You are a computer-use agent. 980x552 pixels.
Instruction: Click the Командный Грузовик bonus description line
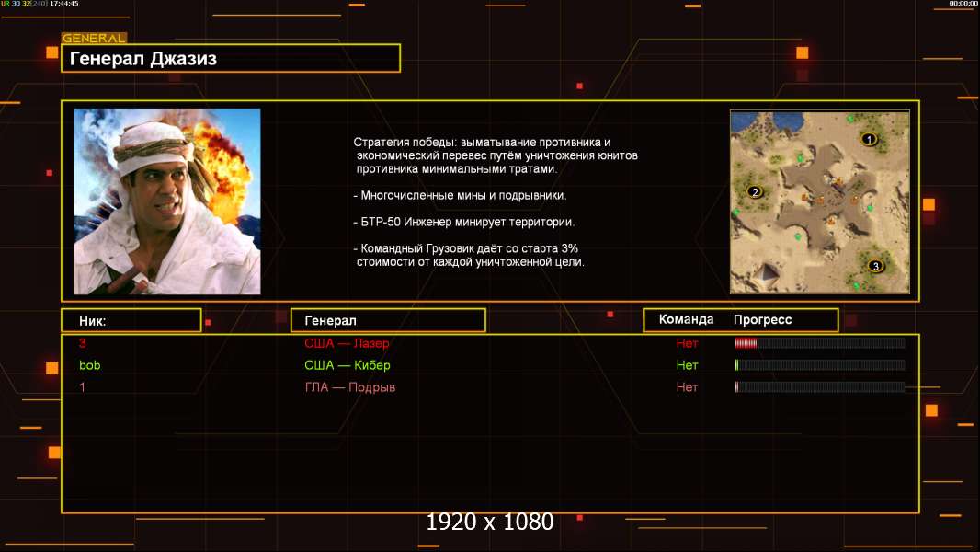click(x=469, y=255)
